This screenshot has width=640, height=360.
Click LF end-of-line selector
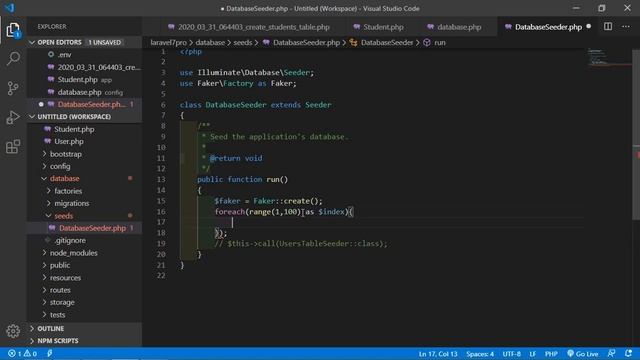(x=533, y=354)
